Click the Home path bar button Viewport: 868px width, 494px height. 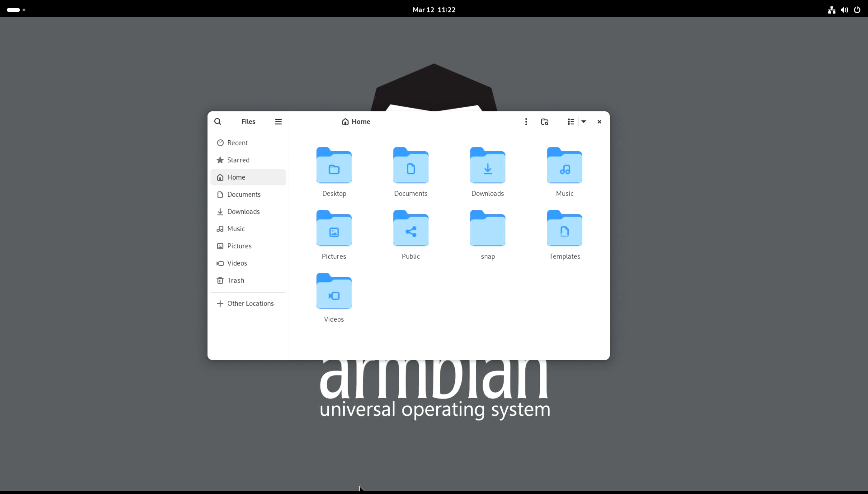356,121
